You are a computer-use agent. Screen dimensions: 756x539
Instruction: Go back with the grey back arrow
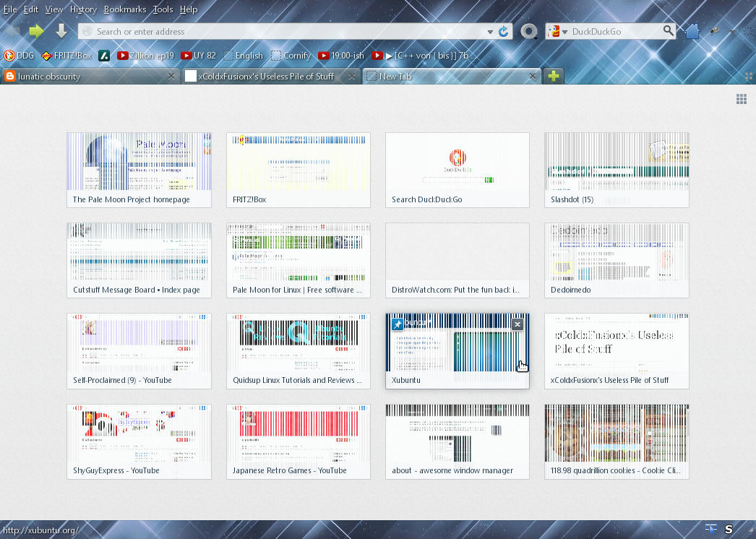coord(12,31)
